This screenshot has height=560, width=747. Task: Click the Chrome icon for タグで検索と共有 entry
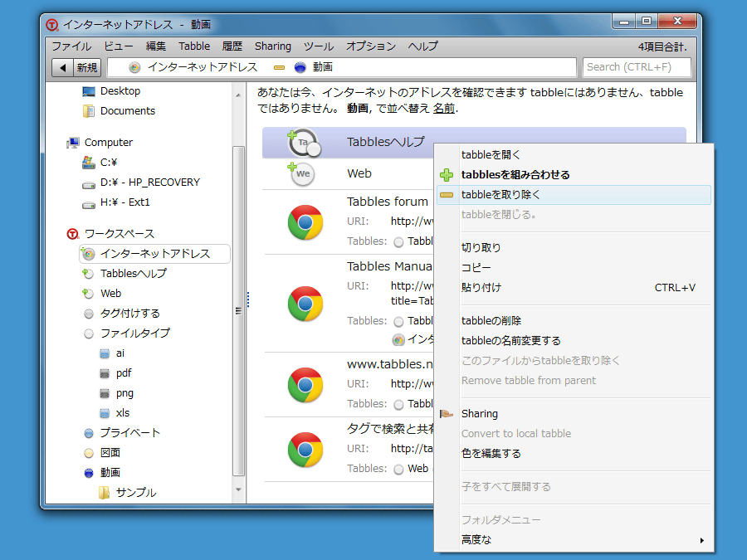click(305, 450)
